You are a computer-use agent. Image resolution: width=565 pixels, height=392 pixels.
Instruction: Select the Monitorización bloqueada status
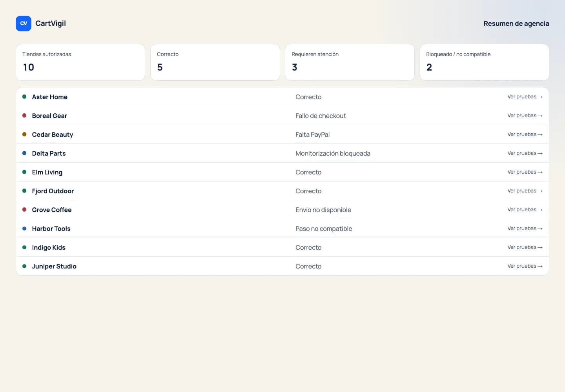click(333, 153)
